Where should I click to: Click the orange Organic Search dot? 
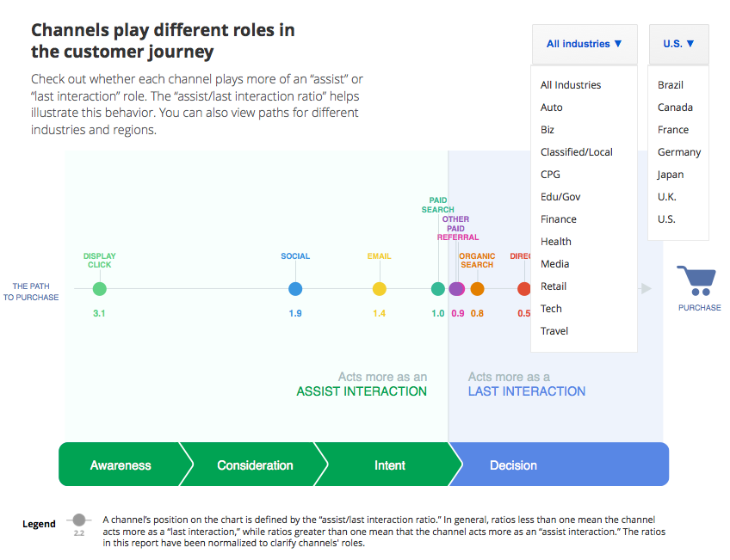pyautogui.click(x=477, y=289)
